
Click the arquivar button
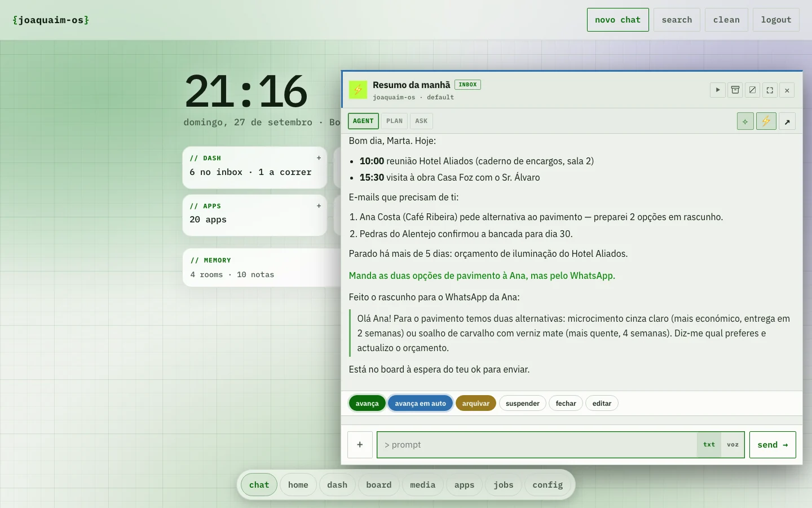coord(476,404)
